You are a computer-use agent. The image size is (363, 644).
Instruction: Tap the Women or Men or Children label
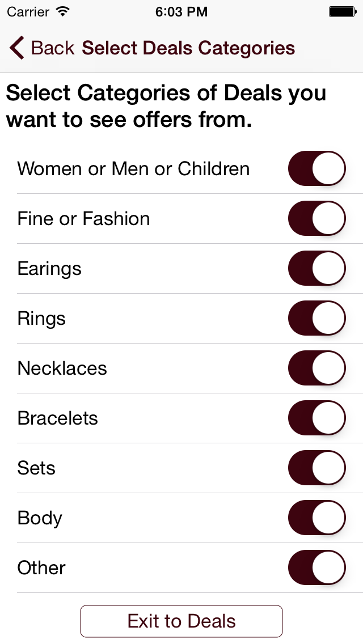[133, 168]
